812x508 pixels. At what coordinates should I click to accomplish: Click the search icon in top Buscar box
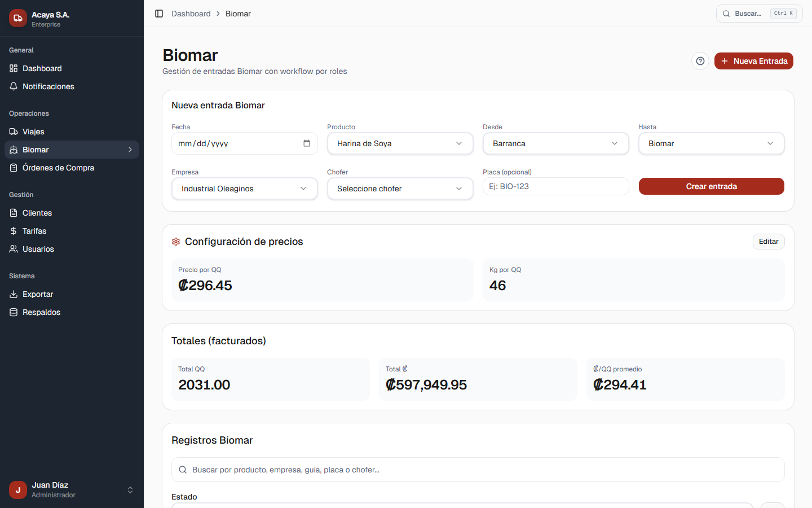726,14
